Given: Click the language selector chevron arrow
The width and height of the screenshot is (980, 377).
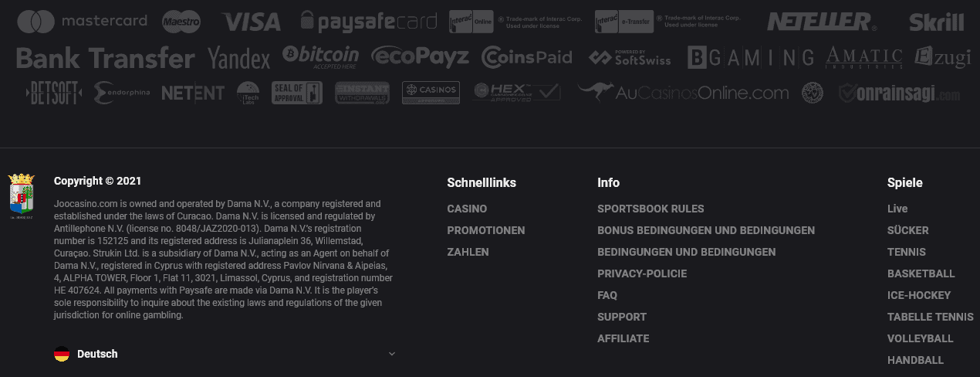Looking at the screenshot, I should click(x=391, y=354).
